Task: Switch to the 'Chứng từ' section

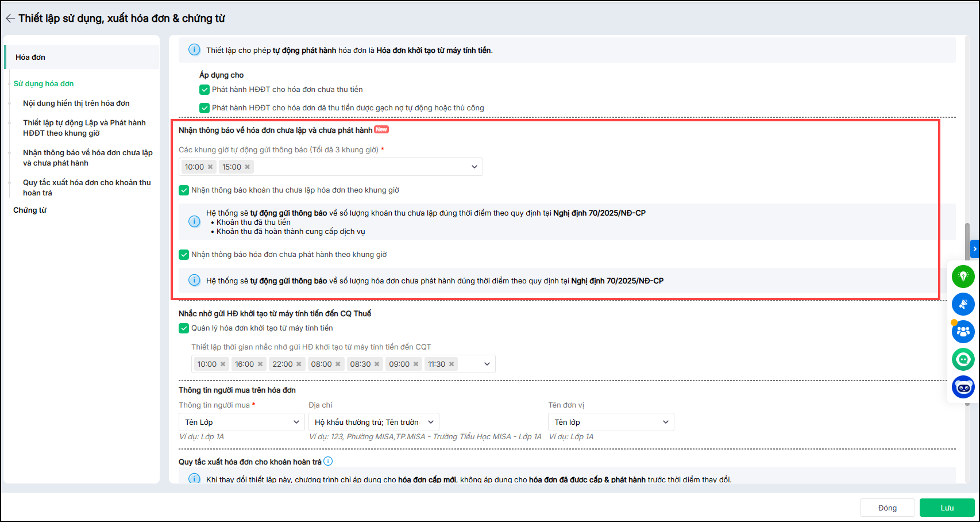Action: [30, 210]
